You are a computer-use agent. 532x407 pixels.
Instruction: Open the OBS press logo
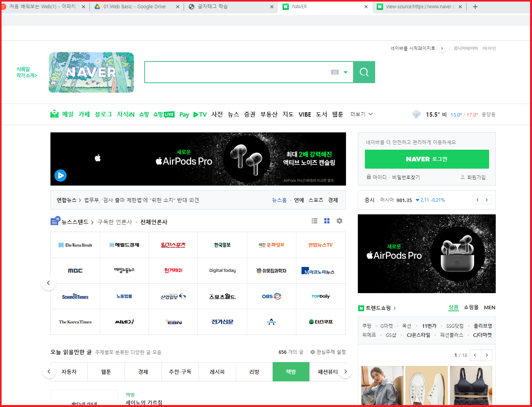[x=272, y=296]
